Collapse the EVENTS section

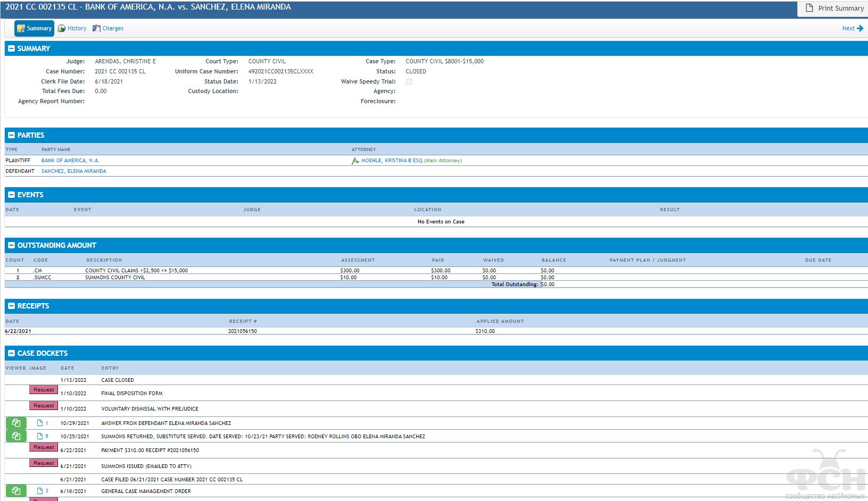pyautogui.click(x=11, y=195)
